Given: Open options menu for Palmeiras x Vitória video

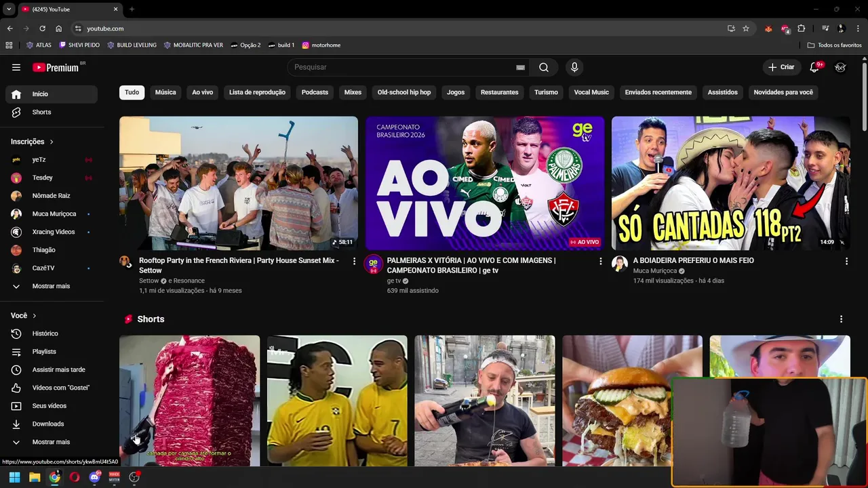Looking at the screenshot, I should [x=600, y=261].
